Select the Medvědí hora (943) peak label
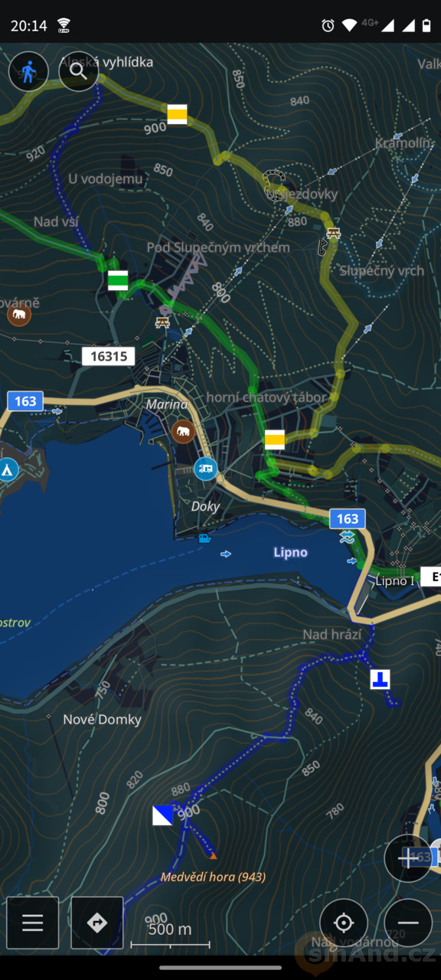Screen dimensions: 441x980 214,877
